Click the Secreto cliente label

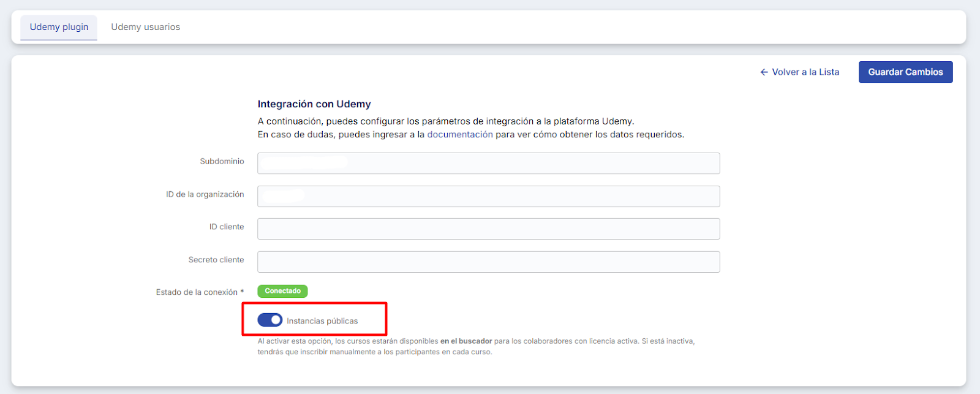pyautogui.click(x=216, y=260)
